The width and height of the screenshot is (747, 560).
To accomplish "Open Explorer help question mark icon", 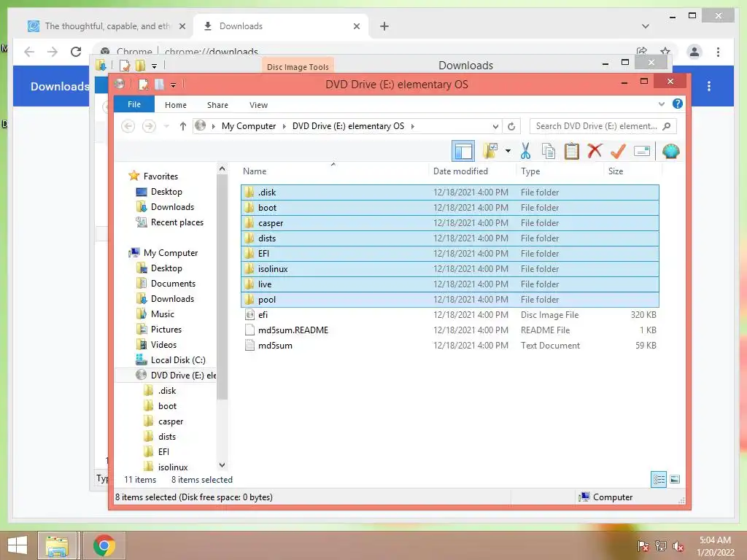I will click(x=678, y=104).
